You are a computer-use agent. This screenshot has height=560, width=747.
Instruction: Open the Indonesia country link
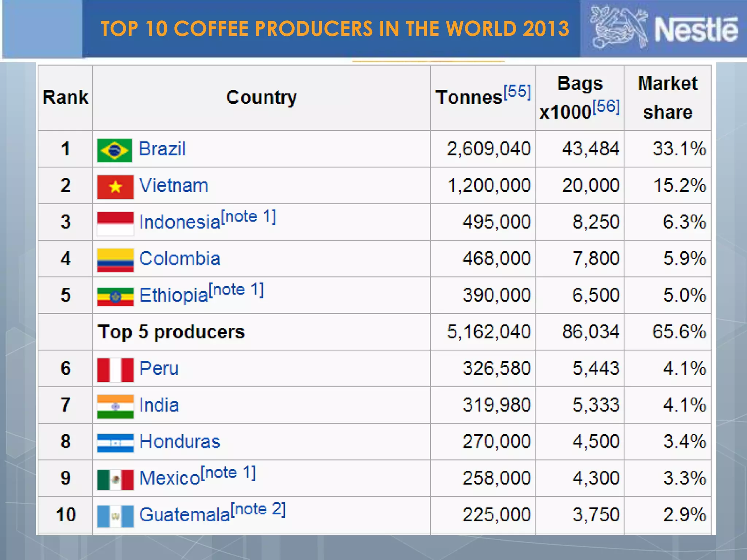coord(180,222)
